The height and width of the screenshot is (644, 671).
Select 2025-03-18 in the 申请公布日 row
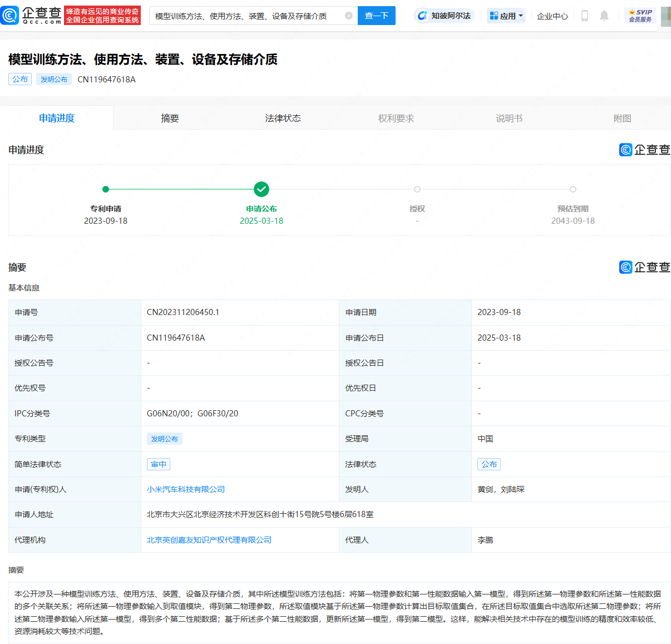(x=499, y=338)
